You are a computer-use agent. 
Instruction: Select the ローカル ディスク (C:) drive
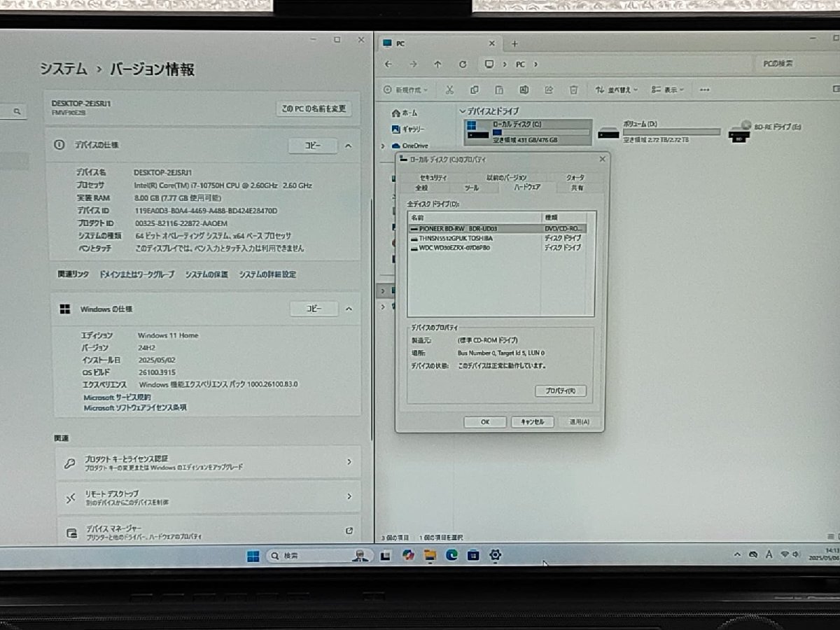[x=528, y=132]
